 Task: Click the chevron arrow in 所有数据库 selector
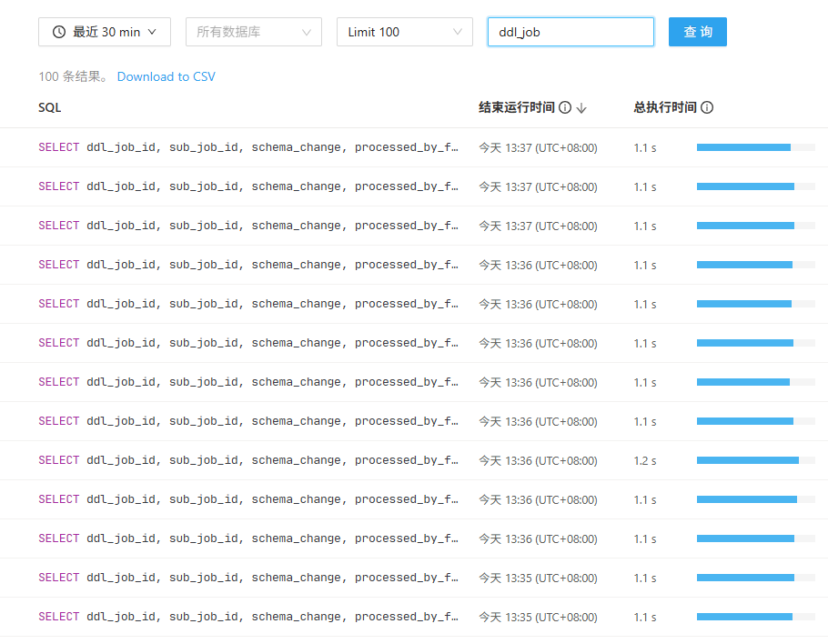[x=306, y=32]
